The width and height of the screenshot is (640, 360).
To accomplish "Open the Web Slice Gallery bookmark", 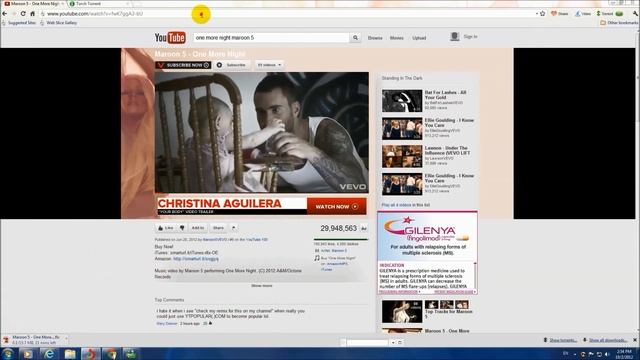I will coord(58,23).
